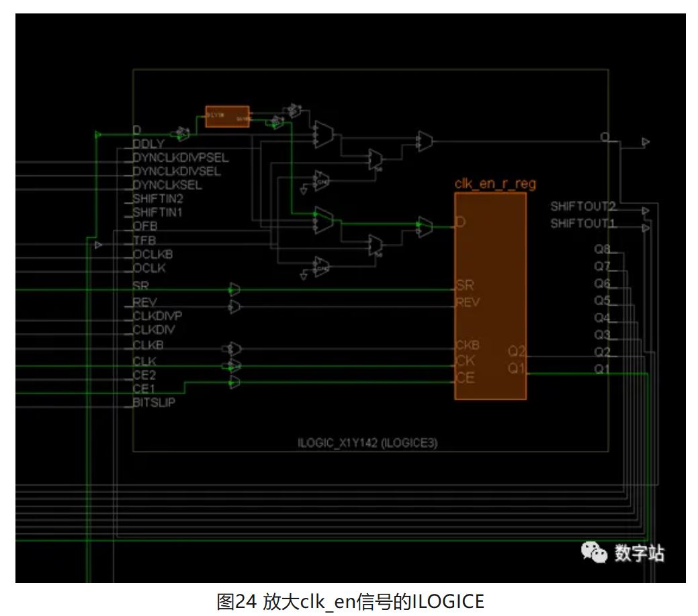The height and width of the screenshot is (616, 698).
Task: Click the SHIFTIN1 pin label
Action: click(x=158, y=212)
